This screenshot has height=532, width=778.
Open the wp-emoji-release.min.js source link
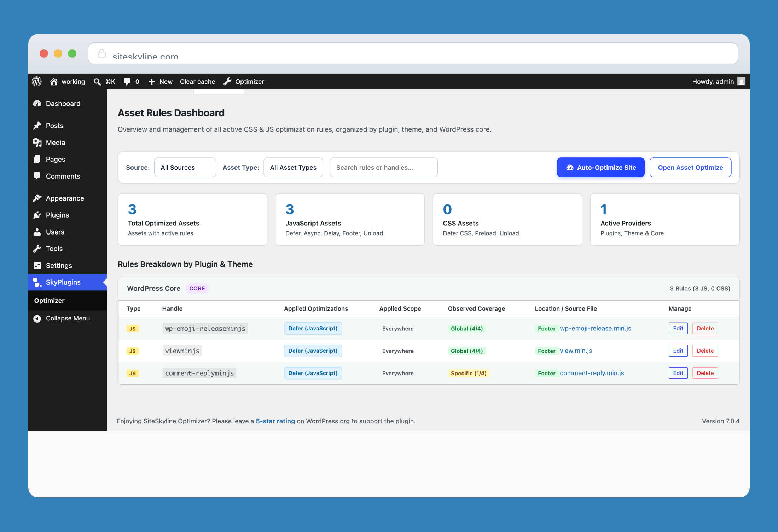click(596, 329)
